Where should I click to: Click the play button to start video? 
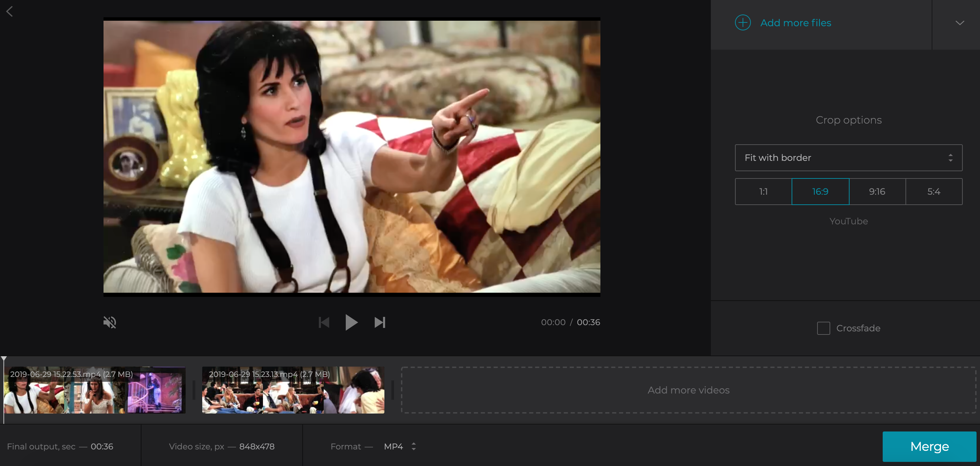(351, 322)
